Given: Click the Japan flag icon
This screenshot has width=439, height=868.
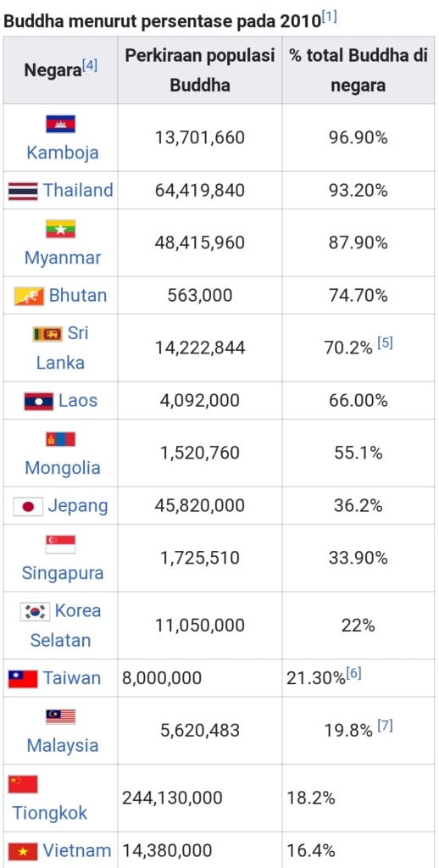Looking at the screenshot, I should [28, 507].
